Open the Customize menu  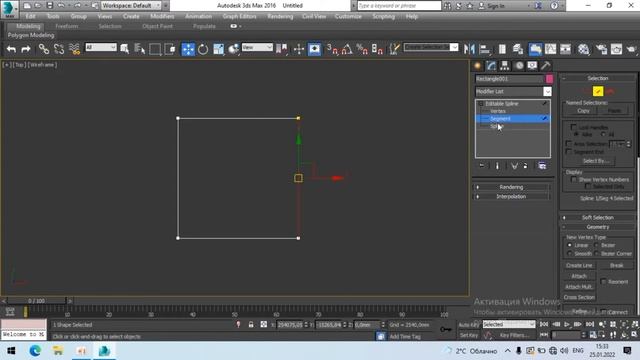[348, 16]
